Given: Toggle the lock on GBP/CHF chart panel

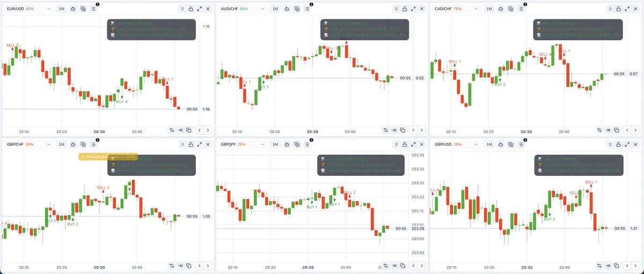Looking at the screenshot, I should (x=191, y=144).
